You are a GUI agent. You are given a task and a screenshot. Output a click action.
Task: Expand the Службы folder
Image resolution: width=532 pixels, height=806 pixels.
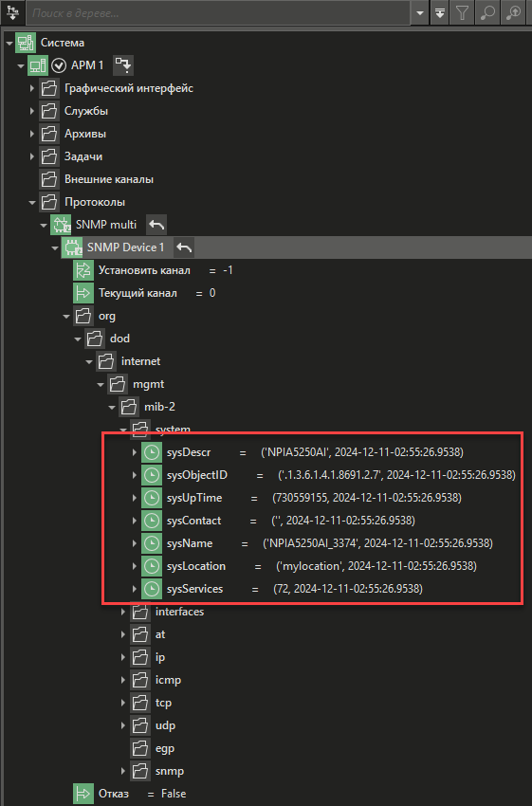click(32, 111)
